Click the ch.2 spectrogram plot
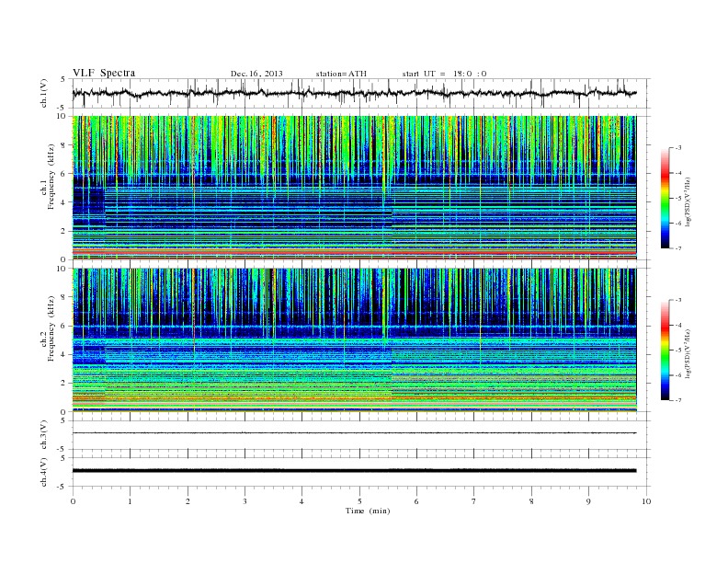The height and width of the screenshot is (563, 728). (354, 339)
